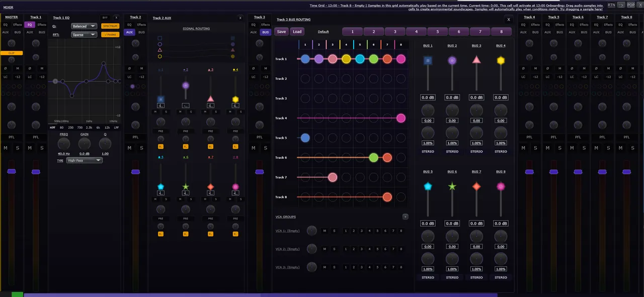Click the cyan pentagon Bus 5 fader icon
The width and height of the screenshot is (644, 297).
pos(428,186)
